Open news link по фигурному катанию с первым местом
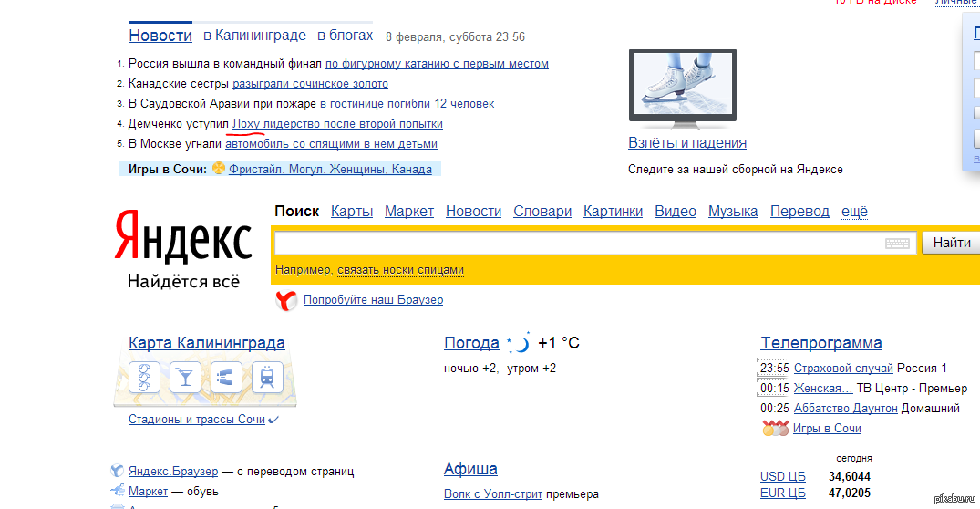The image size is (980, 509). (437, 64)
